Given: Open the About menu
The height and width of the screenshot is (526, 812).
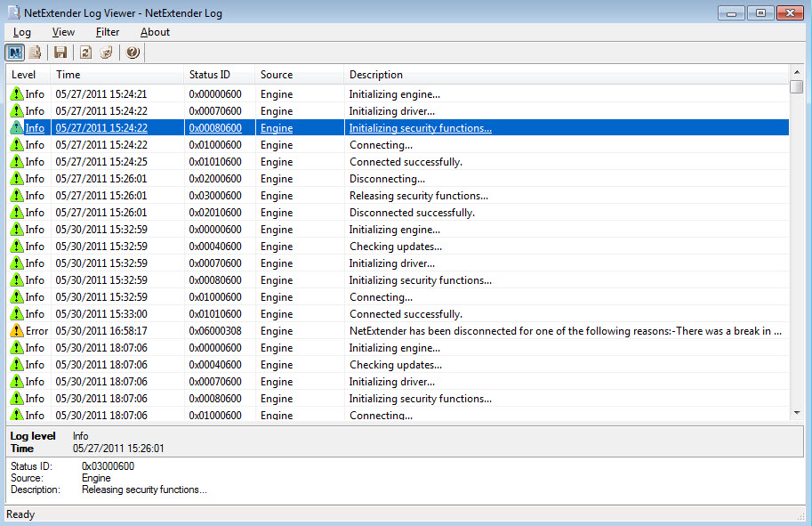Looking at the screenshot, I should pyautogui.click(x=155, y=32).
